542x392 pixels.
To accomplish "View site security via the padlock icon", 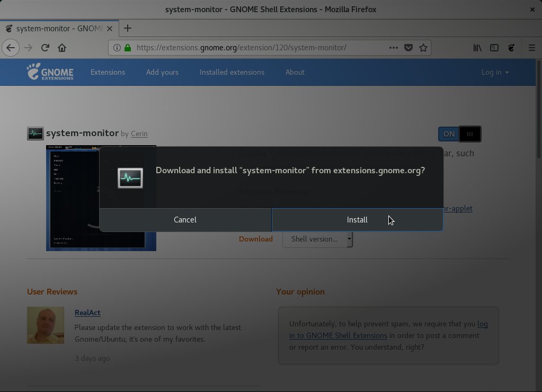I will [127, 48].
